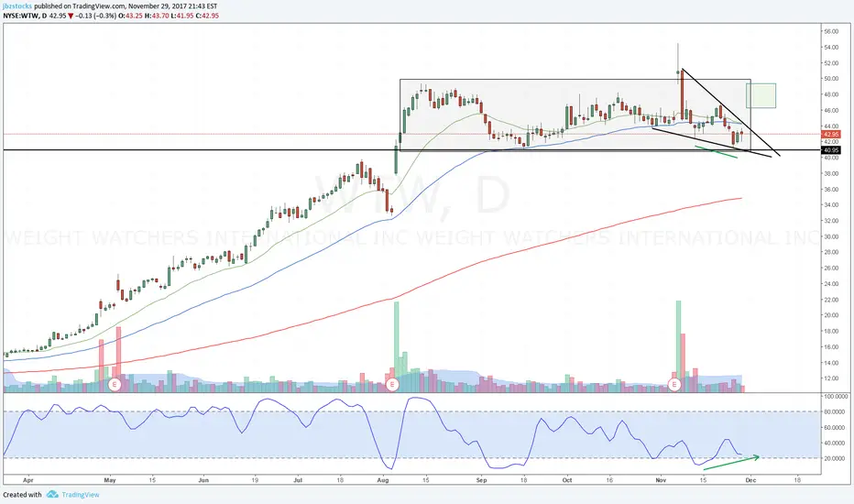The height and width of the screenshot is (504, 854).
Task: Click the L:41.95 low value
Action: point(181,16)
